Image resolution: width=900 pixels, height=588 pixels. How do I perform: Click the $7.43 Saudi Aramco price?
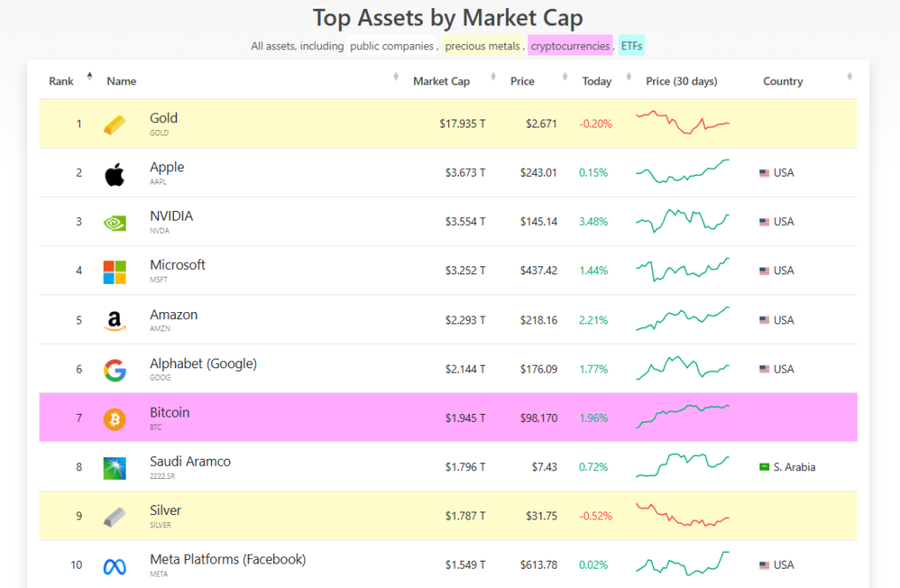point(544,467)
